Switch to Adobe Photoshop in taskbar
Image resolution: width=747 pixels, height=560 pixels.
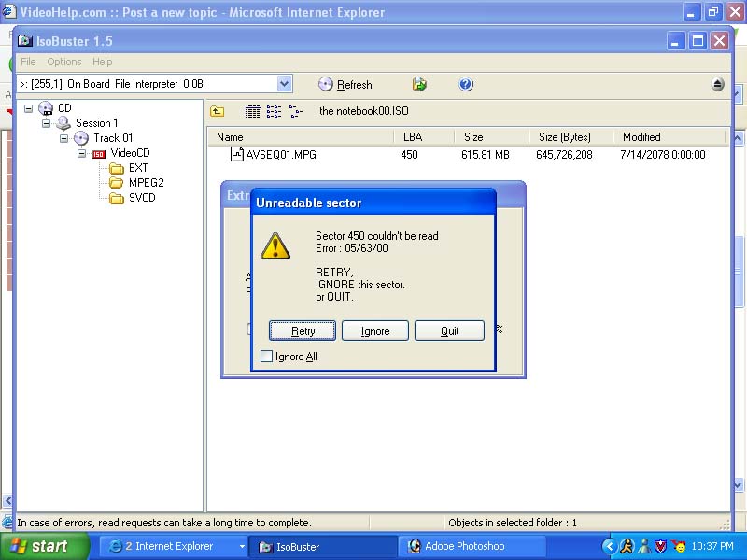[472, 546]
